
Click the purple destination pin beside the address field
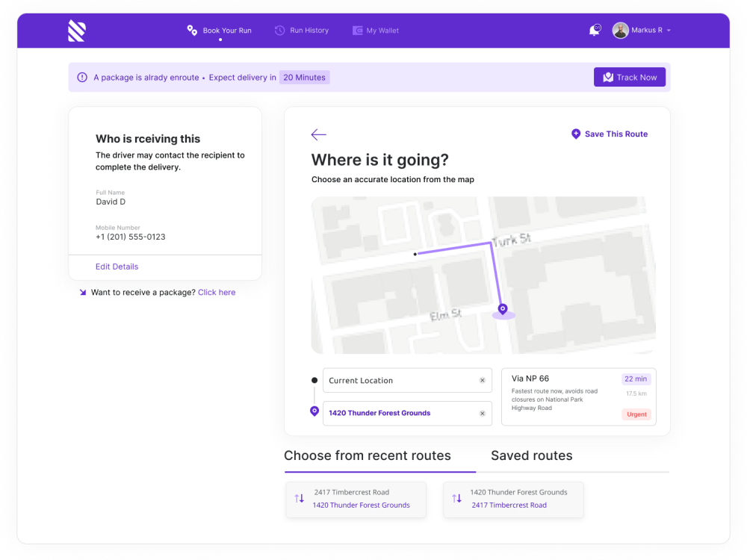point(314,411)
